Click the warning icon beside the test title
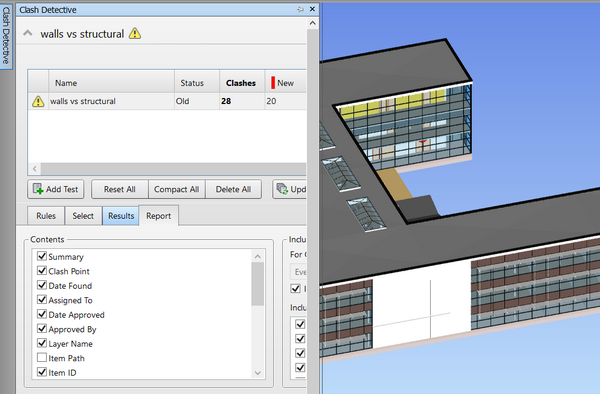 (135, 34)
